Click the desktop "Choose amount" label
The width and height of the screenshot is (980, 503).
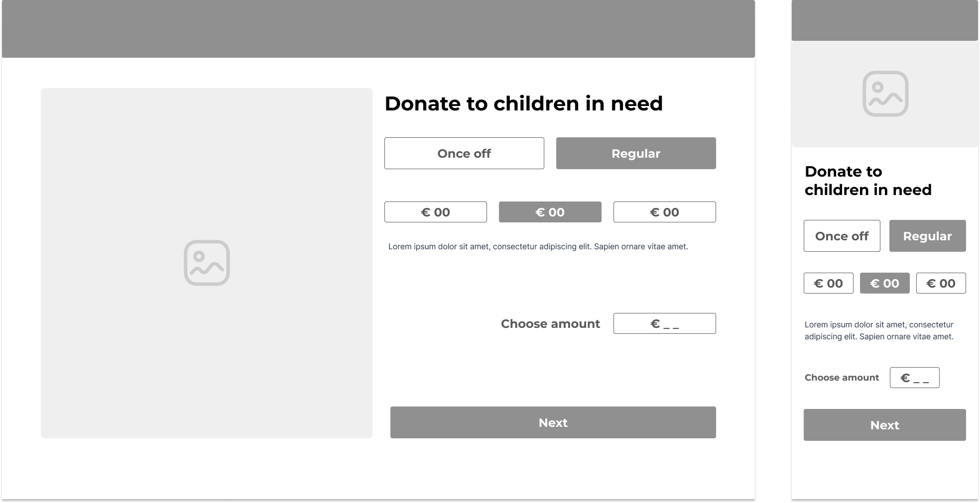550,324
